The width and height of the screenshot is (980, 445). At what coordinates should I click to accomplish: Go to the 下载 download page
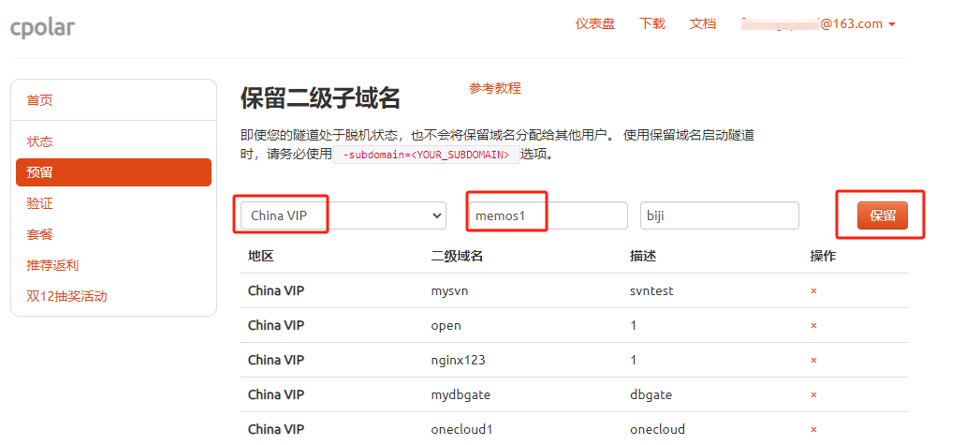point(651,23)
